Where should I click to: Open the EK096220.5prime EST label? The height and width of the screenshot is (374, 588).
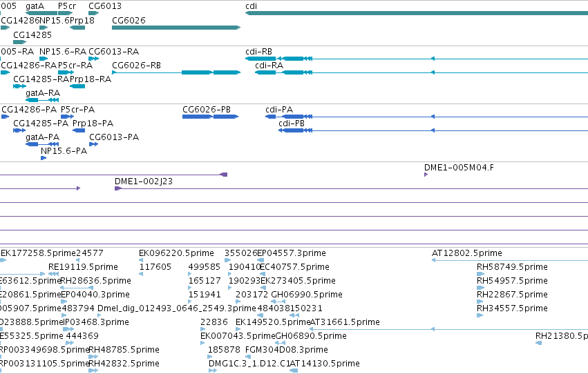pos(177,253)
